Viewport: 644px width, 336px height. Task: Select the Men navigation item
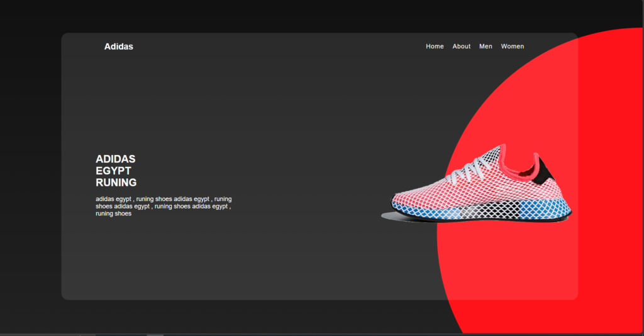pos(486,46)
